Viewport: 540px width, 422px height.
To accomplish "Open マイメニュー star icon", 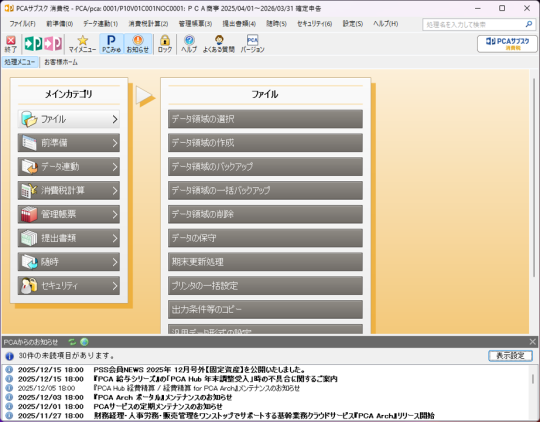I will click(82, 44).
